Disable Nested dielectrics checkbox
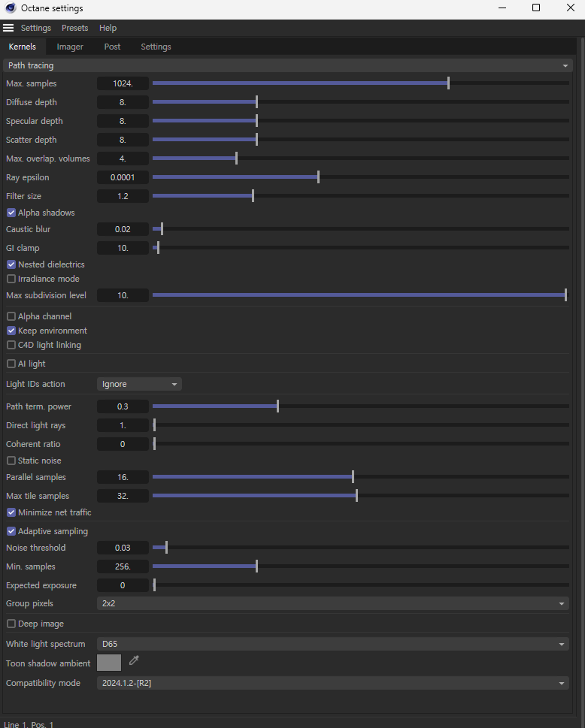This screenshot has width=585, height=728. click(x=11, y=264)
